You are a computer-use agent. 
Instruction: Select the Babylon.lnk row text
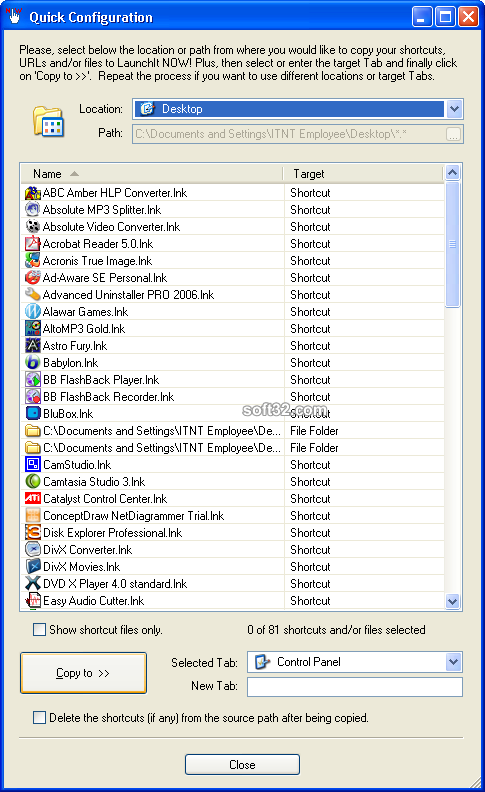[71, 363]
